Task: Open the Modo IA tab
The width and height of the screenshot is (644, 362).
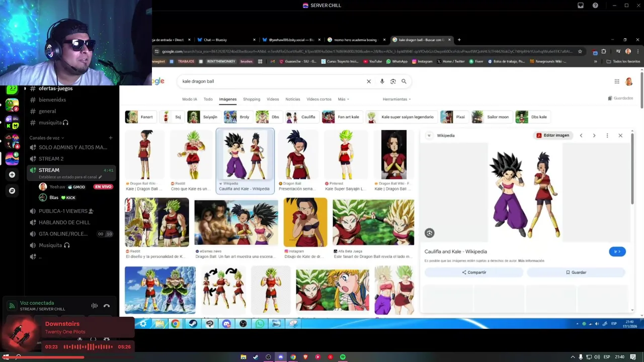Action: coord(190,99)
